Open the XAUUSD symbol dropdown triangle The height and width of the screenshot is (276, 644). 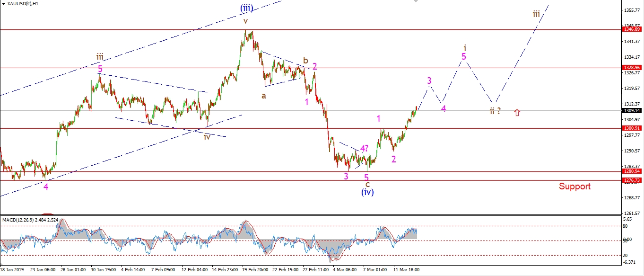[x=3, y=3]
